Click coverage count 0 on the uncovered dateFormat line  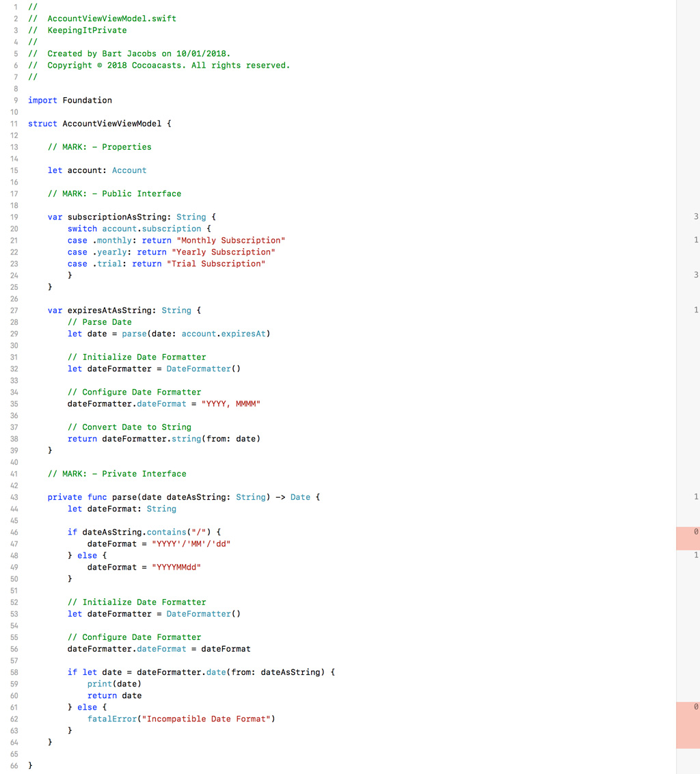pos(696,531)
